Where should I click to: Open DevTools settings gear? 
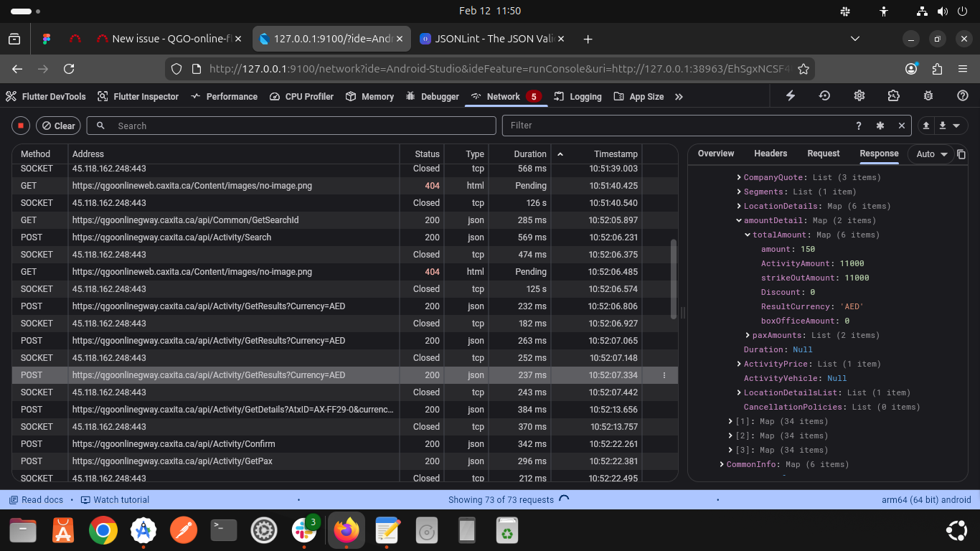pyautogui.click(x=859, y=96)
